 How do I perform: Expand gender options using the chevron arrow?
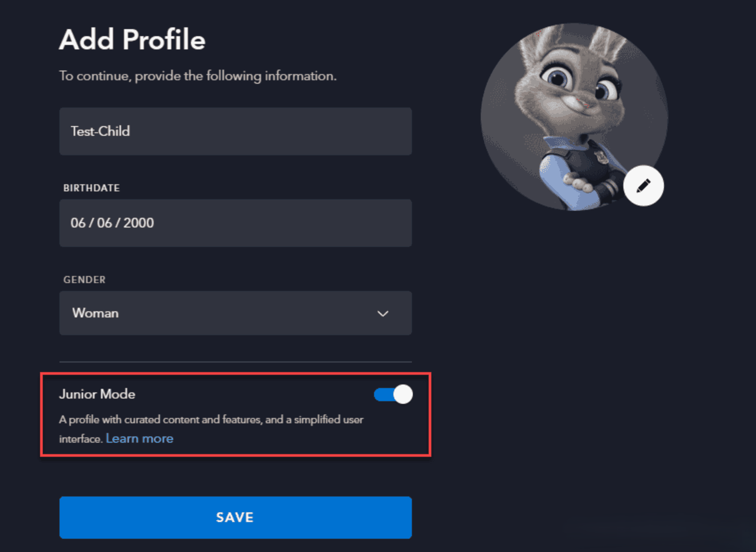pos(383,313)
